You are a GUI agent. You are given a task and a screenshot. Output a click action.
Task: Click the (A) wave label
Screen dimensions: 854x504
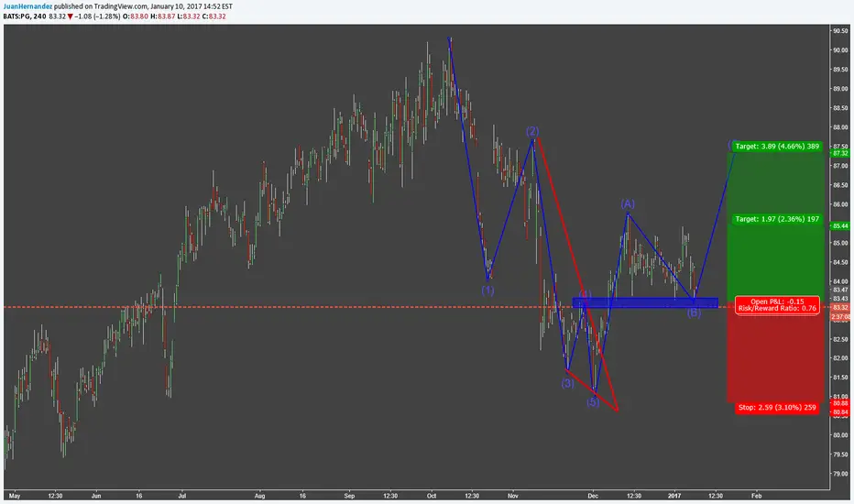[628, 203]
